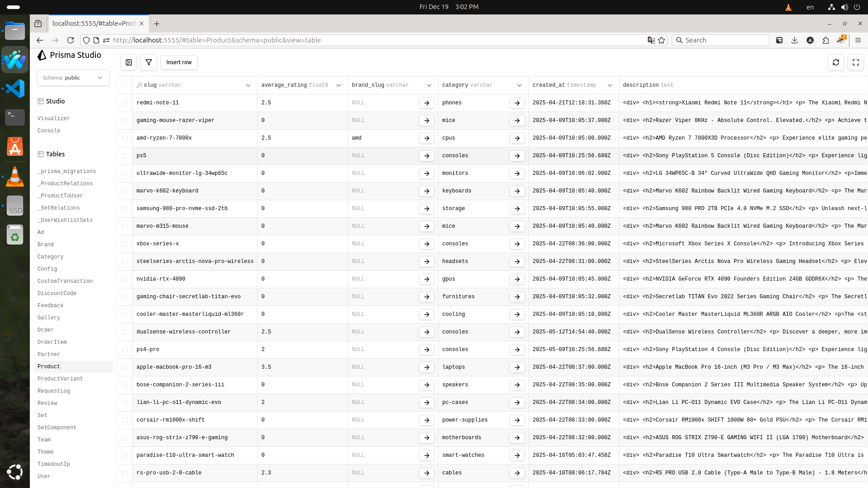Click the Insert row button

179,62
